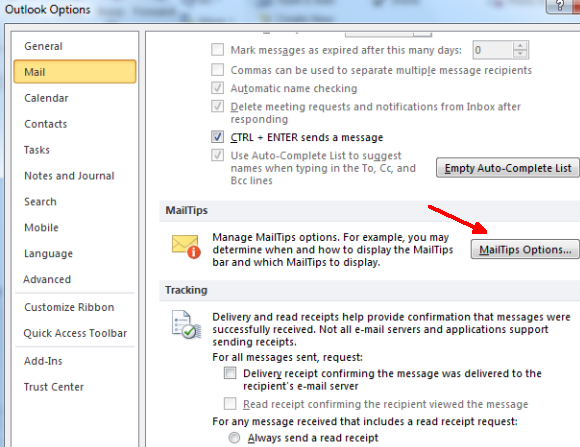Select Always send a read receipt
Screen dimensions: 580x447
234,438
